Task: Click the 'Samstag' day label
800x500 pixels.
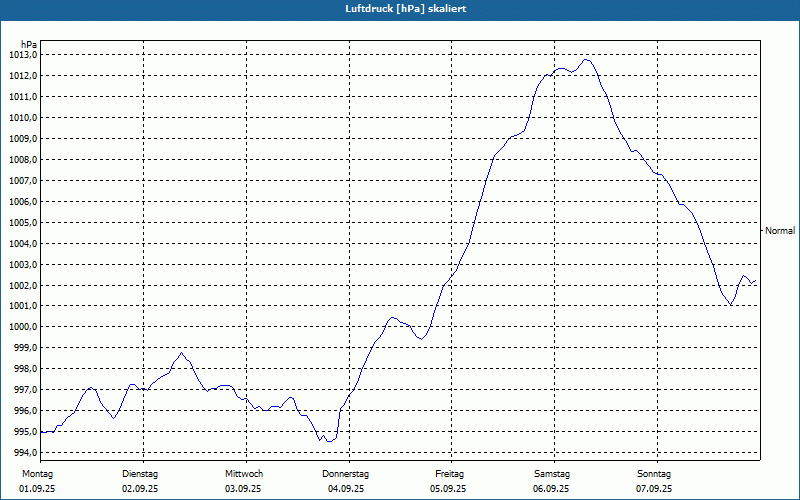Action: point(552,474)
